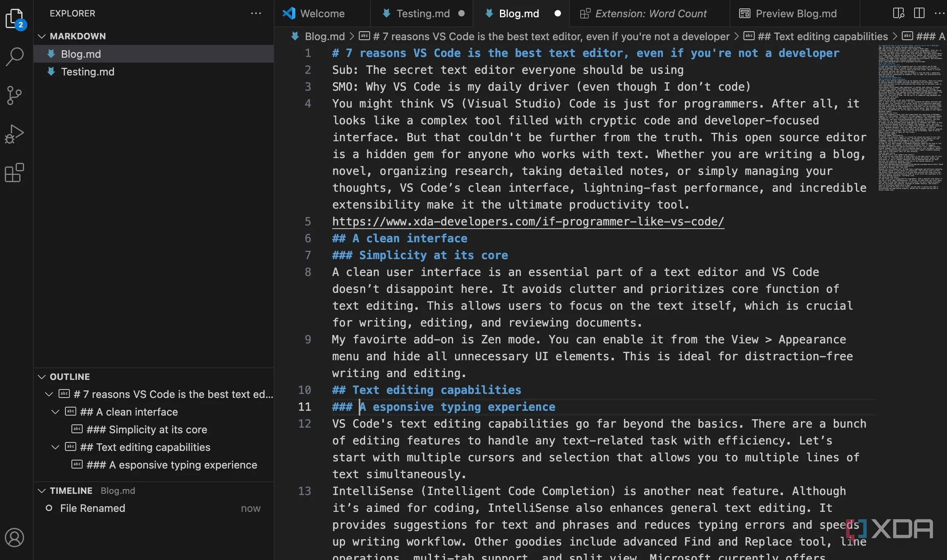
Task: Collapse '## A clean interface' outline node
Action: coord(55,412)
